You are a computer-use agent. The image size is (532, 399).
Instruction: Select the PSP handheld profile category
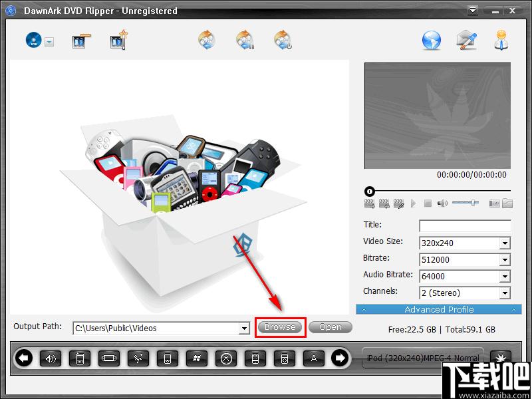109,358
